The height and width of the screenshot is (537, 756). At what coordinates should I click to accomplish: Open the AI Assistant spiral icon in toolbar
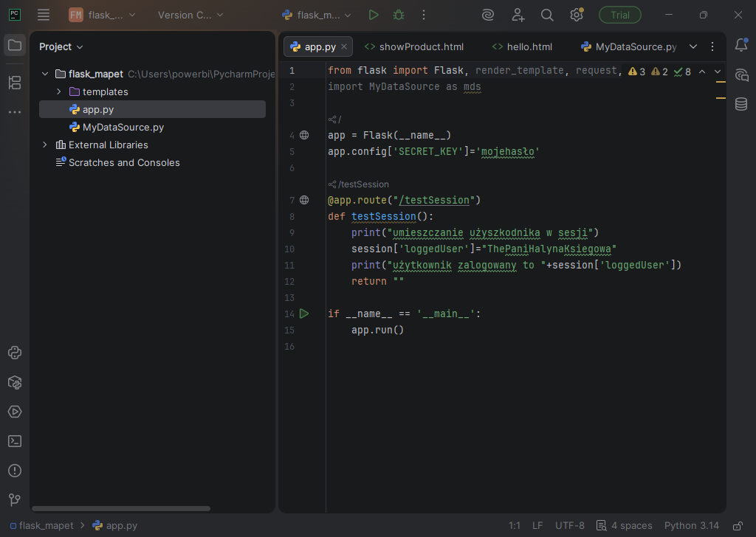tap(488, 15)
